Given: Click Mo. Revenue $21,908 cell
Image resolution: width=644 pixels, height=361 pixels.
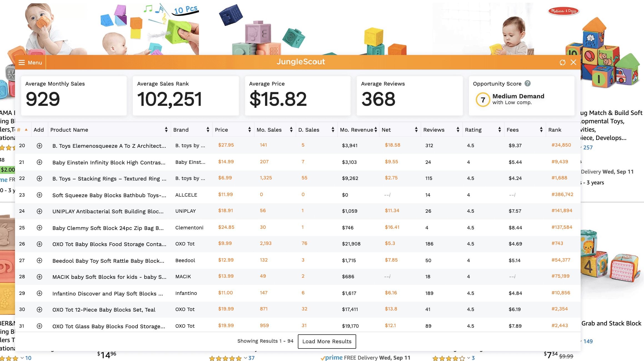Looking at the screenshot, I should 351,244.
